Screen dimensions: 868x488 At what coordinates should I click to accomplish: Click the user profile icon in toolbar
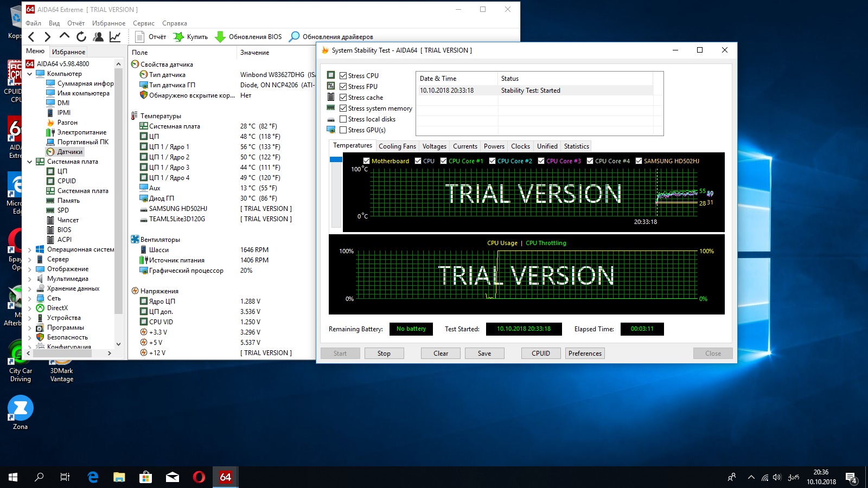(x=98, y=37)
